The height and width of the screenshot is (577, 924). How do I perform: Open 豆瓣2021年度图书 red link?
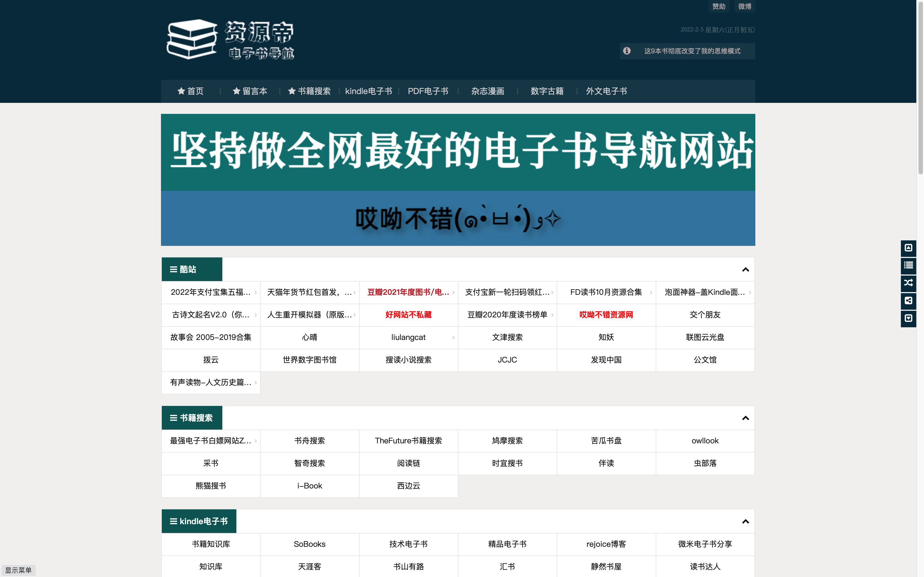click(x=408, y=292)
